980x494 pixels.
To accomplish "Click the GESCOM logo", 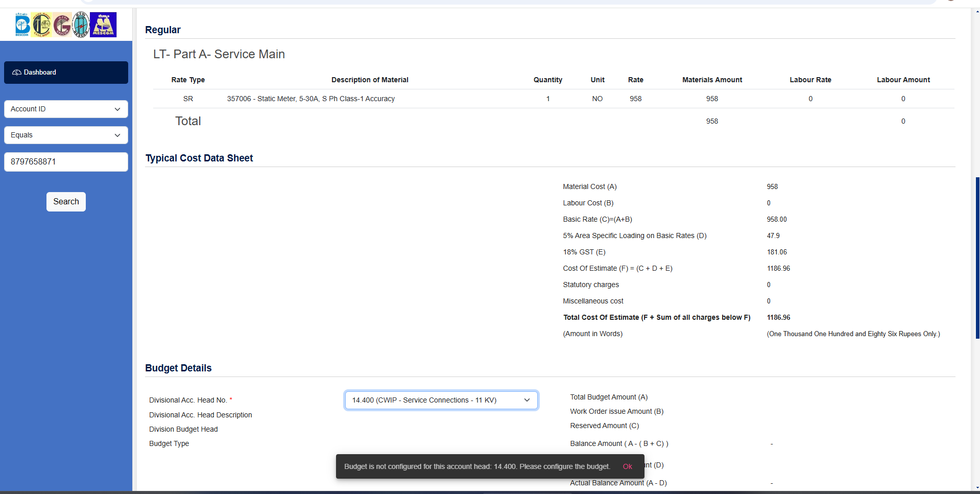I will (x=62, y=25).
